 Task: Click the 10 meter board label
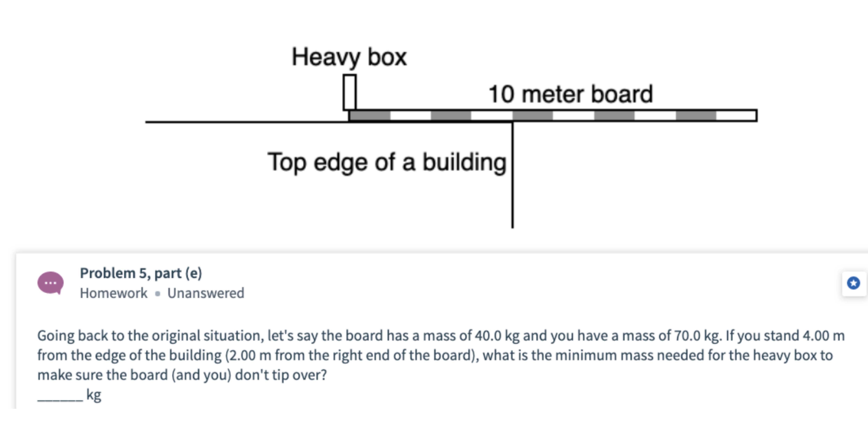[x=570, y=94]
